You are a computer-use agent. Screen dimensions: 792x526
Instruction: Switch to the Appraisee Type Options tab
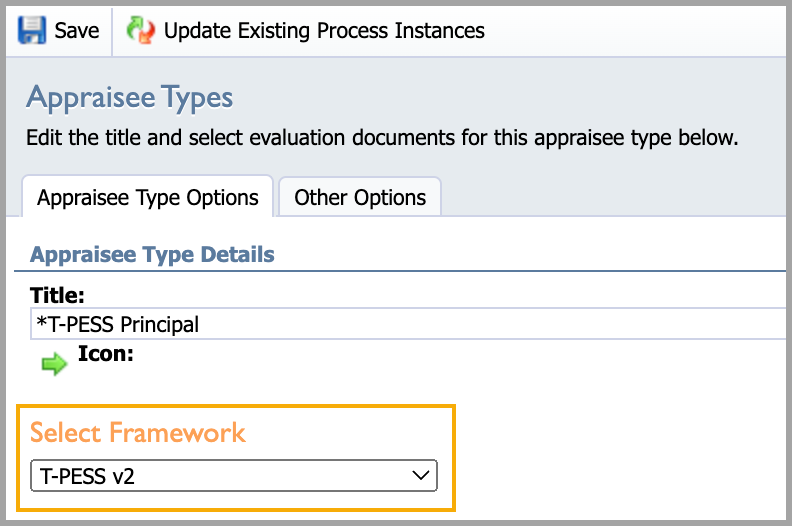coord(147,197)
